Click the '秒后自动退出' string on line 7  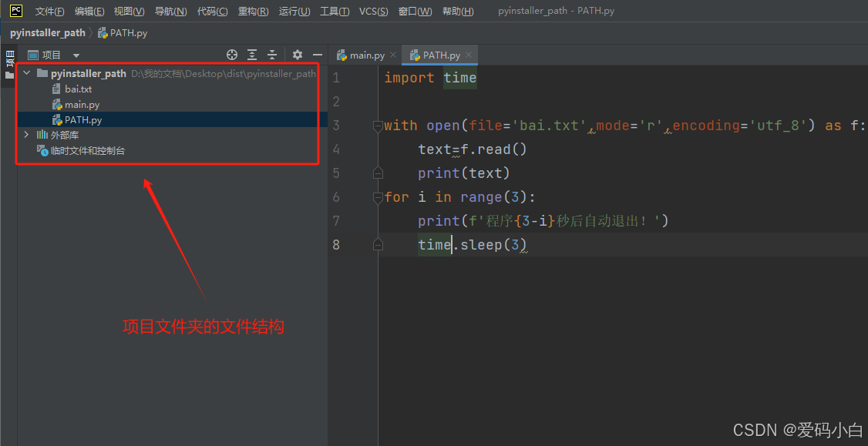[x=601, y=221]
